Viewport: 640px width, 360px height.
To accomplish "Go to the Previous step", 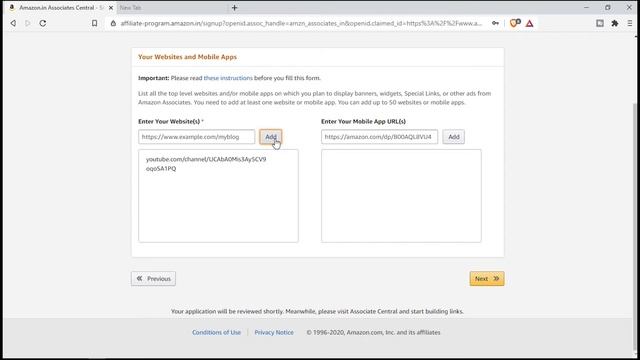I will (153, 279).
